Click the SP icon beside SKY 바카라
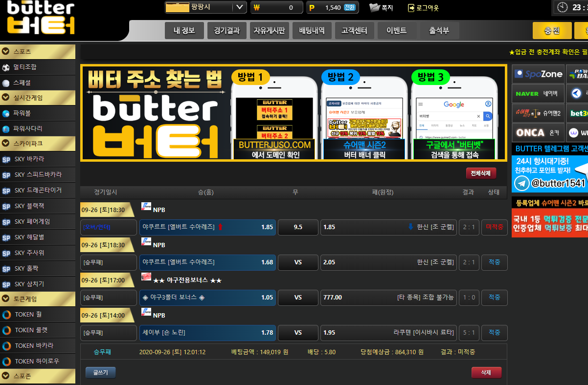 pos(6,159)
